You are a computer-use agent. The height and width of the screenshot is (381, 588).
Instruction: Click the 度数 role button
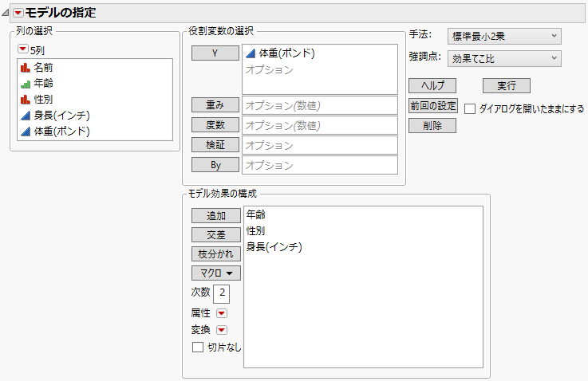215,125
